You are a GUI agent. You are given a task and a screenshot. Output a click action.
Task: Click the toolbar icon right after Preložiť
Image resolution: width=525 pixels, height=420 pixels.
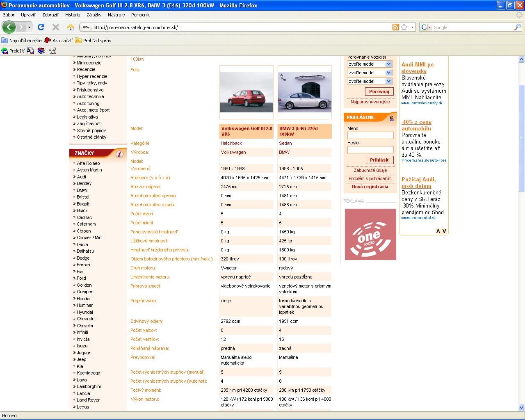pyautogui.click(x=30, y=51)
